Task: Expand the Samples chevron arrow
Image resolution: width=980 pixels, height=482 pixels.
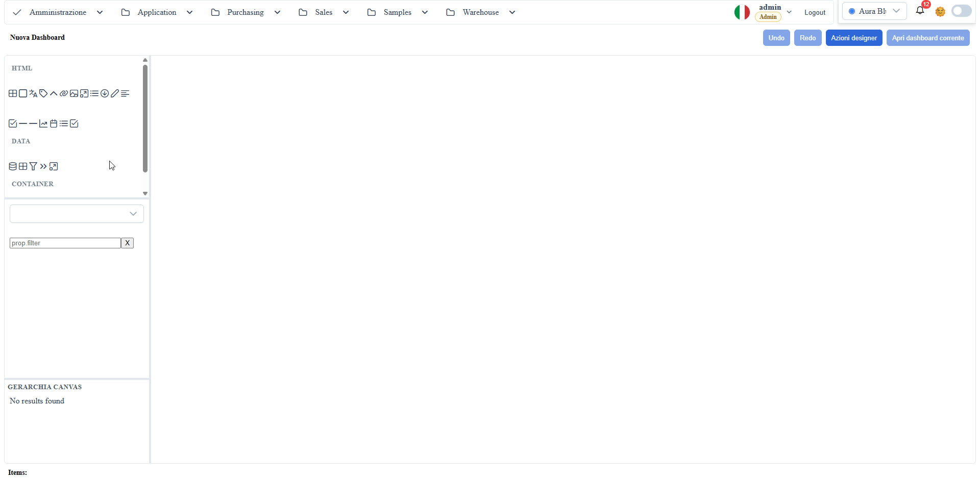Action: tap(425, 12)
